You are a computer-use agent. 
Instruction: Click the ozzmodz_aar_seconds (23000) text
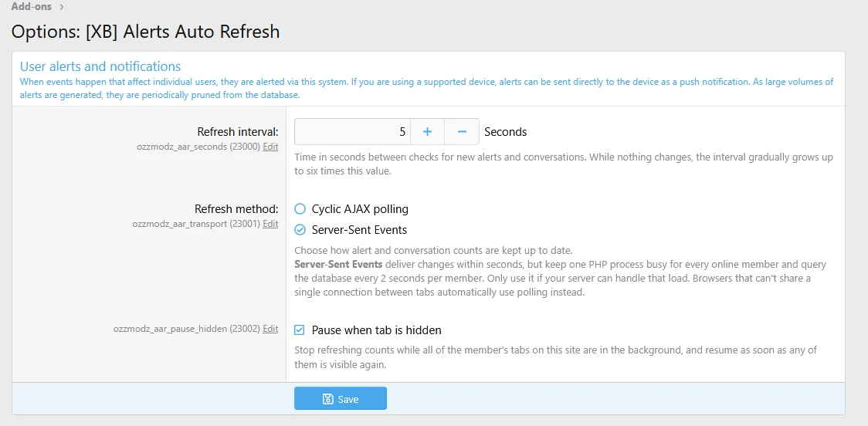(198, 147)
